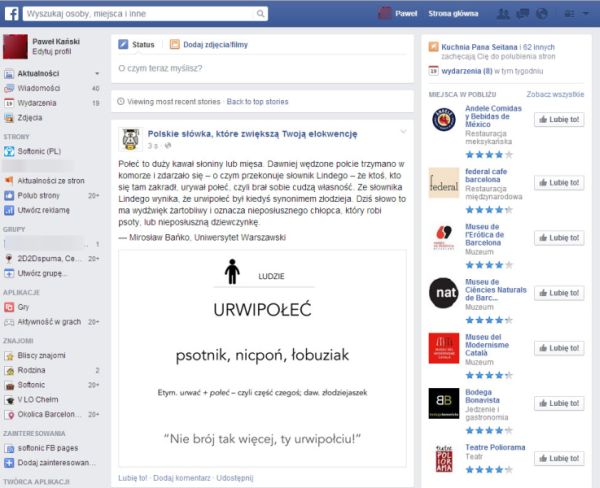Open Bodega Bonavista page link
600x488 pixels.
pyautogui.click(x=482, y=396)
